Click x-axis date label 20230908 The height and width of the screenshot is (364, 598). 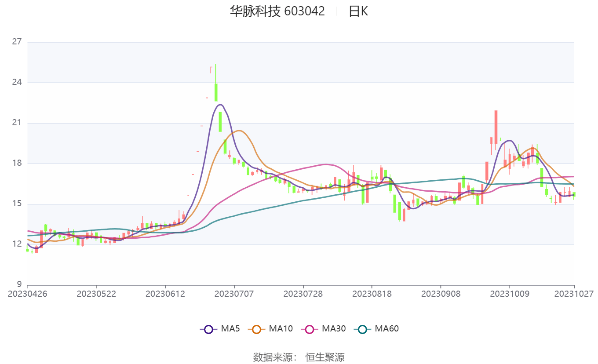click(441, 293)
